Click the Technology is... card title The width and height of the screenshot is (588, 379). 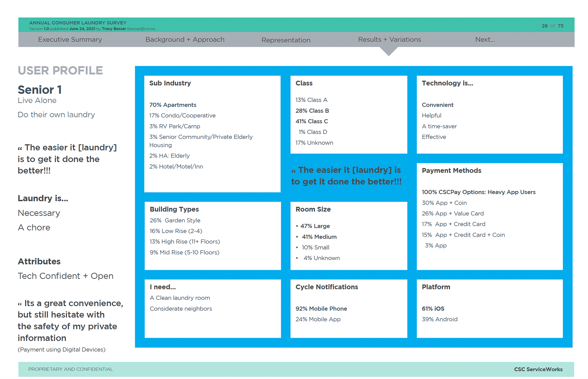tap(447, 83)
